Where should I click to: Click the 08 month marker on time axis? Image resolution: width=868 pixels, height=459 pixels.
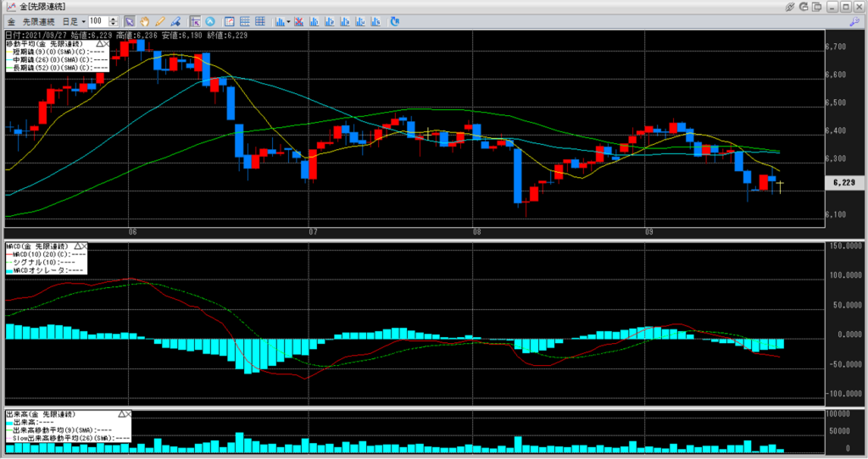click(x=477, y=232)
